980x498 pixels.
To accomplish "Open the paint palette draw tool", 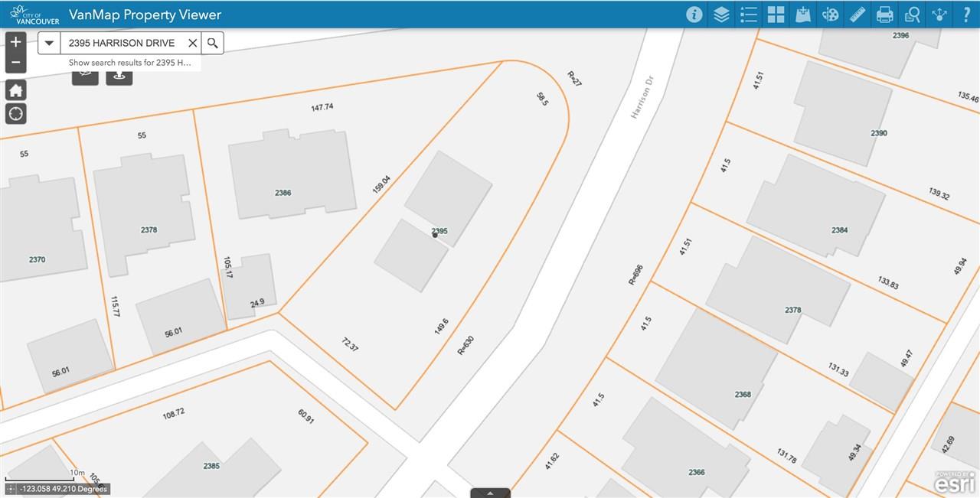I will click(831, 15).
